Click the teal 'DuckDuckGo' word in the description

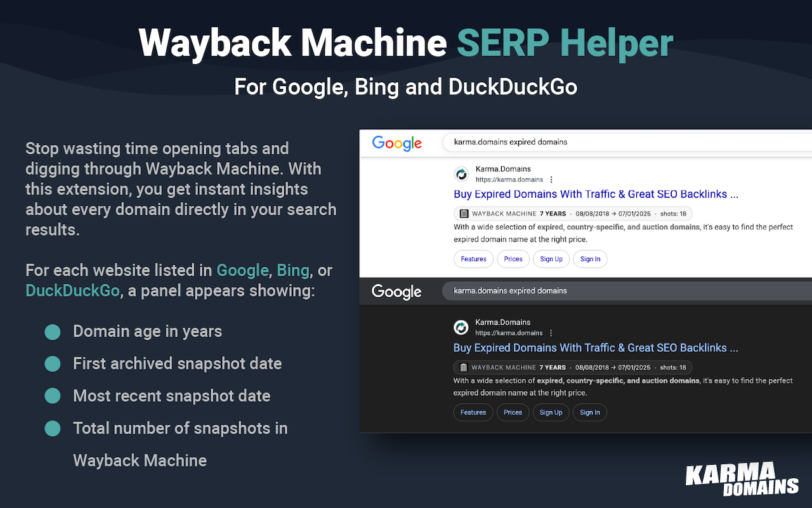click(x=72, y=291)
